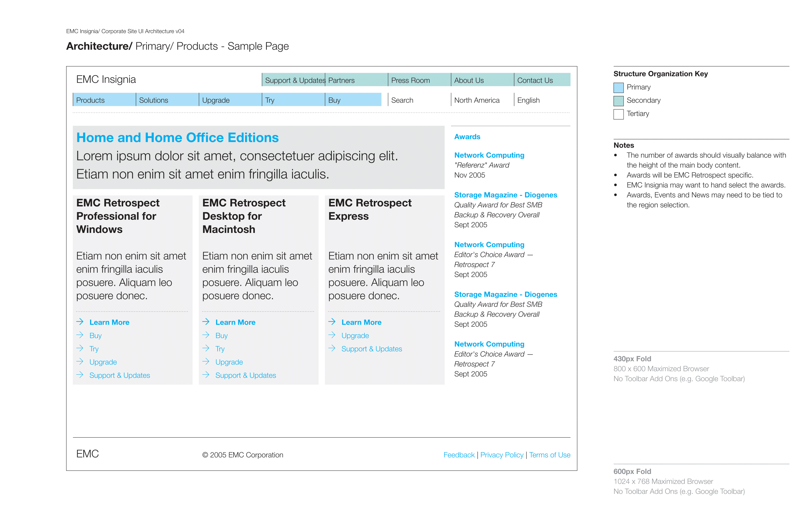Click the arrow icon beside Learn More in the Professional for Windows card
The width and height of the screenshot is (812, 525).
[x=80, y=321]
